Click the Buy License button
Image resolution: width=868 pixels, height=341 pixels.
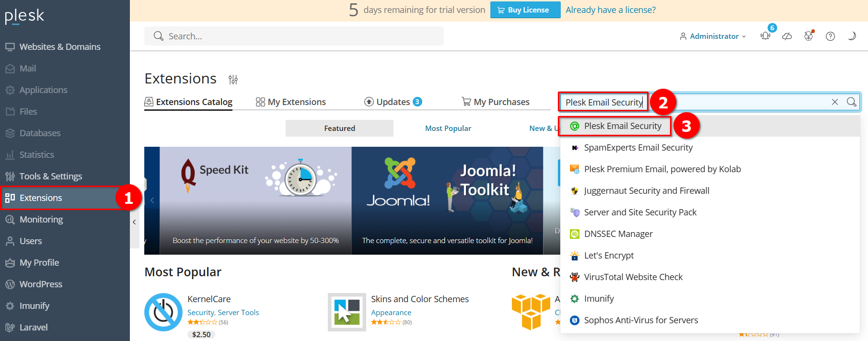(x=525, y=10)
